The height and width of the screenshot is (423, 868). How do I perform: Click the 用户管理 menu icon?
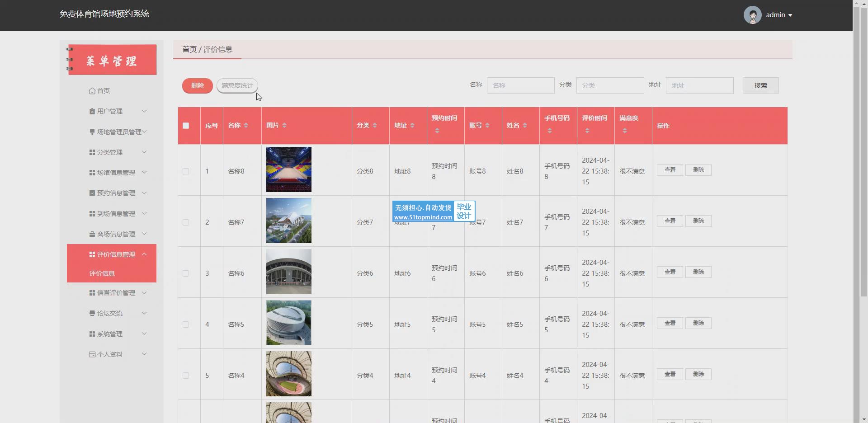coord(92,111)
